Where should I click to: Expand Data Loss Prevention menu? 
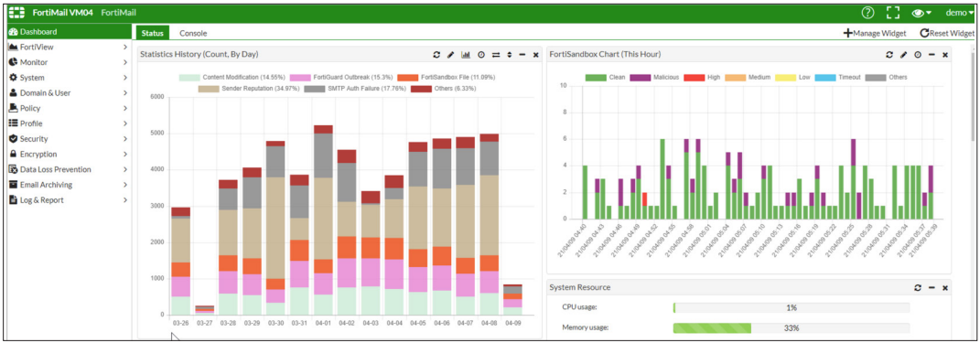(x=68, y=169)
